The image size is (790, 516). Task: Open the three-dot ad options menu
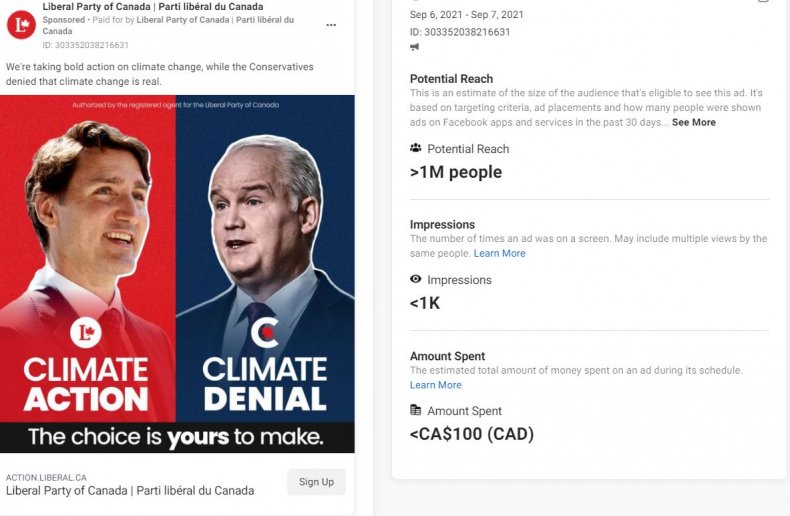coord(331,25)
